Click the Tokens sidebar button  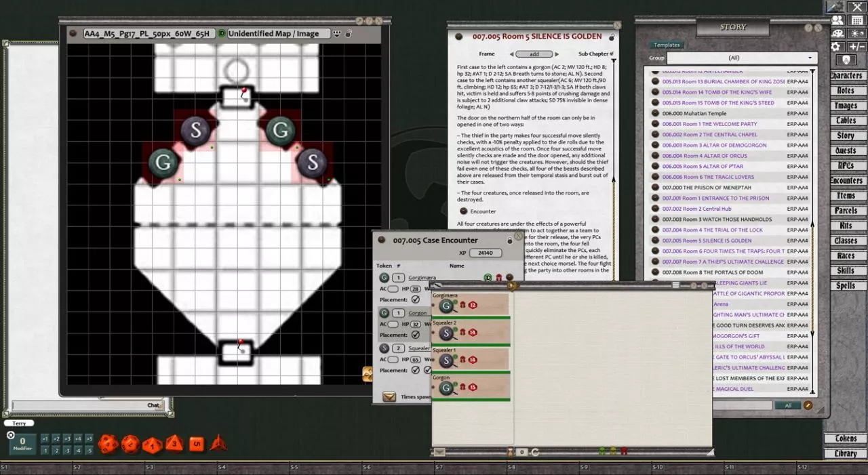point(846,438)
